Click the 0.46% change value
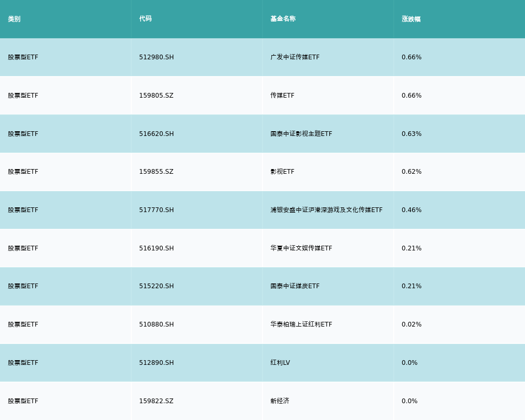The width and height of the screenshot is (525, 420). coord(412,210)
